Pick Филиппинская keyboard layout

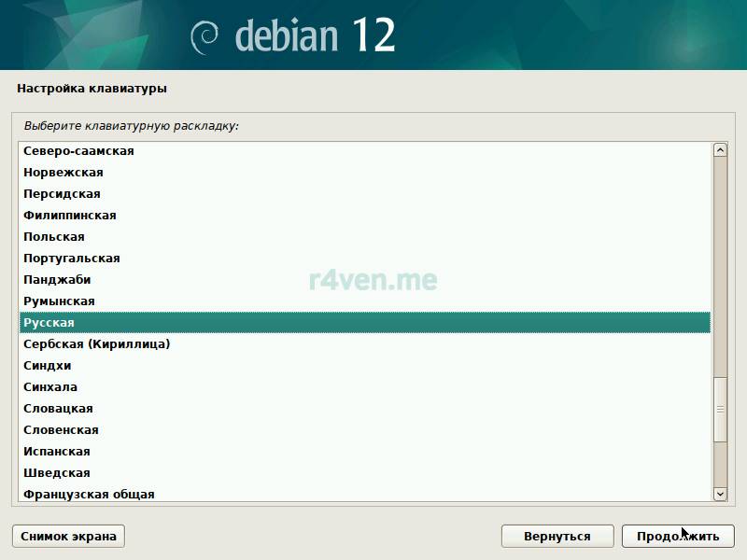pos(70,216)
